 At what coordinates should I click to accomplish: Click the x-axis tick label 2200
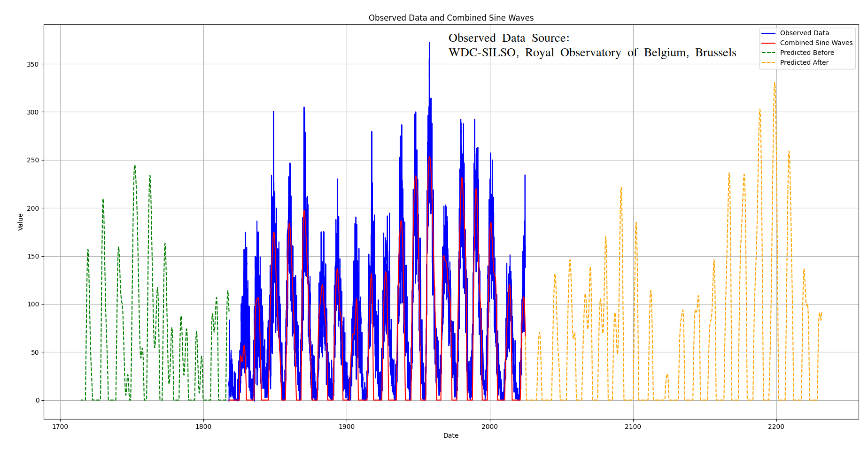[x=776, y=427]
